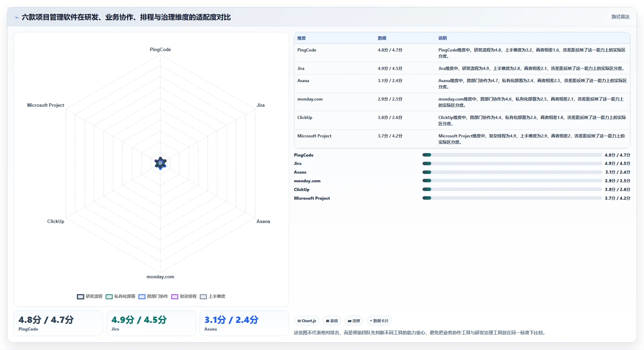The image size is (644, 350).
Task: Click the 数据卡片 chip
Action: (379, 321)
